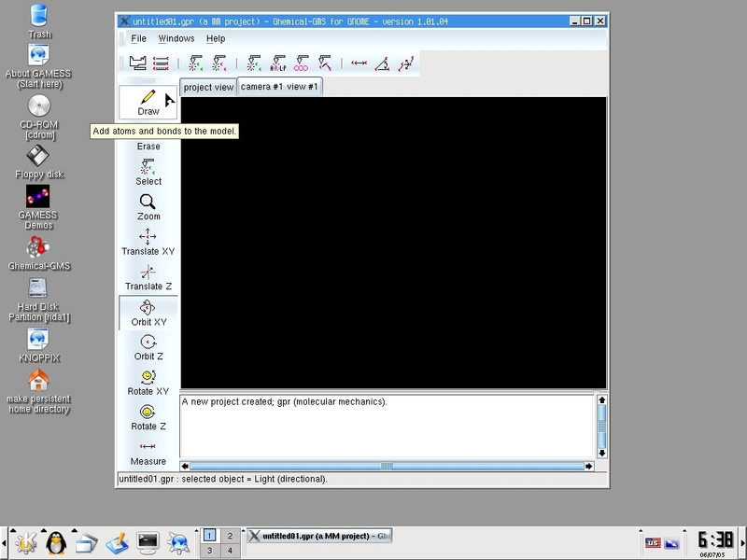747x560 pixels.
Task: Switch to the project view tab
Action: coord(208,87)
